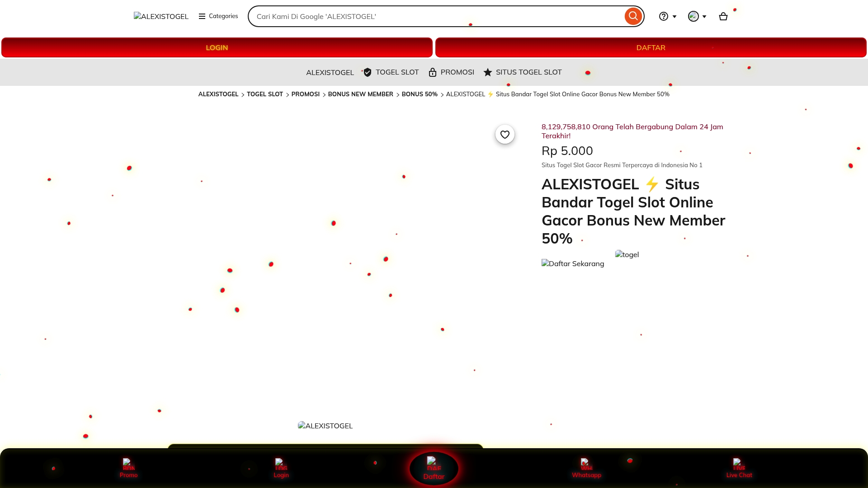Expand the help question-mark dropdown
Screen dimensions: 868x488
667,16
